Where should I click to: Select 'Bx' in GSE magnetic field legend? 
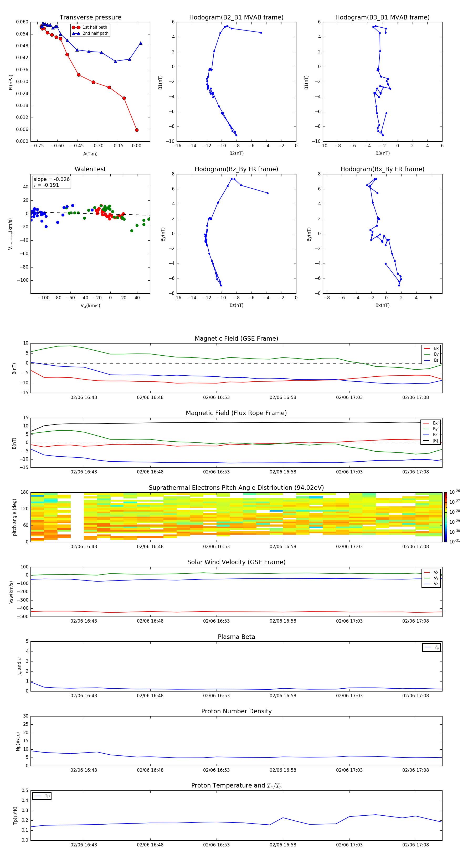coord(431,349)
